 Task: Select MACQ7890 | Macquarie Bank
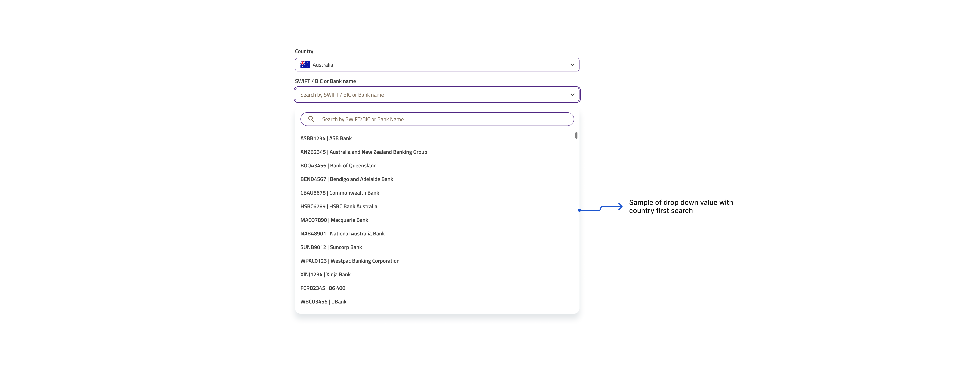tap(437, 220)
